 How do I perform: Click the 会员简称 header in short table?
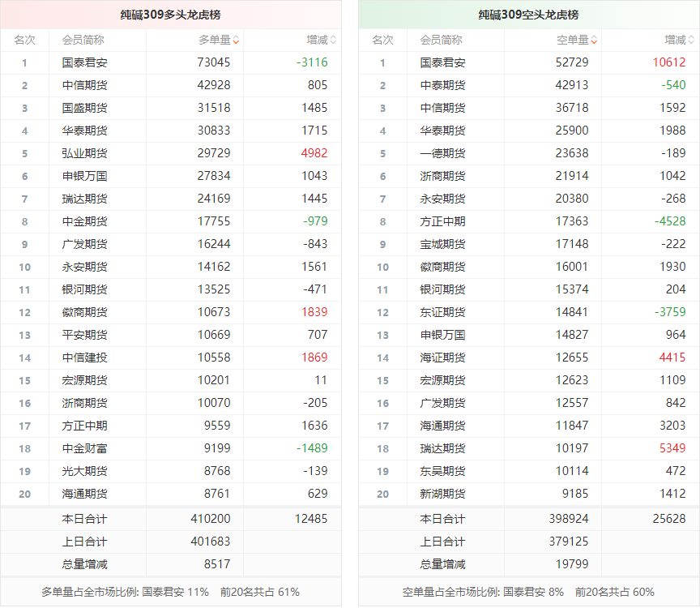coord(441,40)
